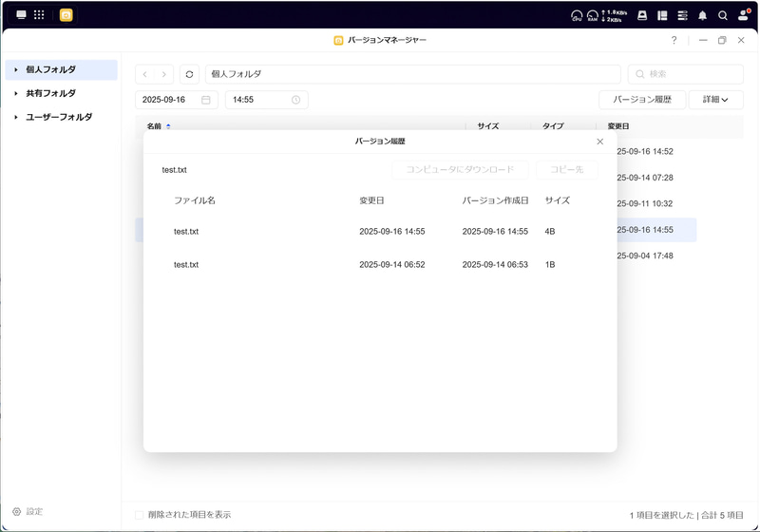The image size is (760, 532).
Task: Open the clock icon in time field
Action: click(x=295, y=100)
